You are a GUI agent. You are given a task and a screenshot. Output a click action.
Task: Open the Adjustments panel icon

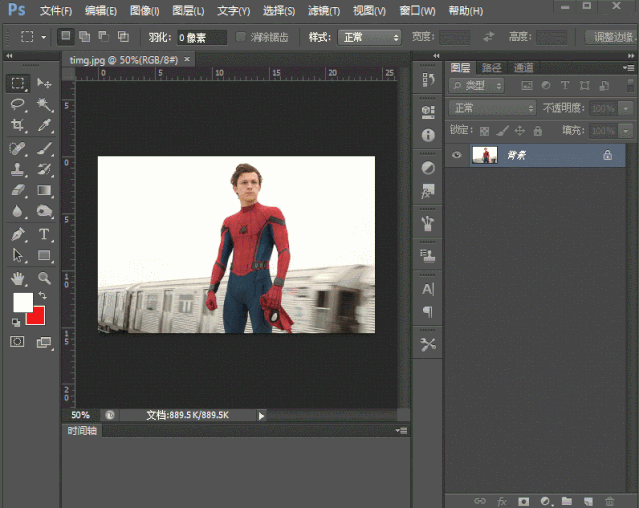428,167
